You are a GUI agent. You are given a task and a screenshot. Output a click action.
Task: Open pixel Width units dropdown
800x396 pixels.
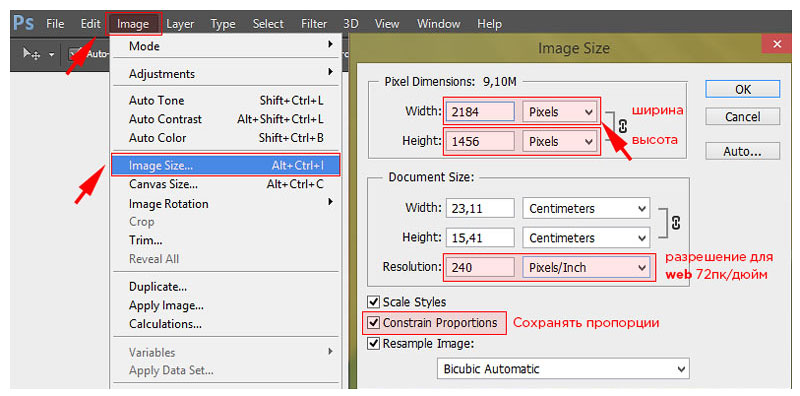pyautogui.click(x=560, y=112)
